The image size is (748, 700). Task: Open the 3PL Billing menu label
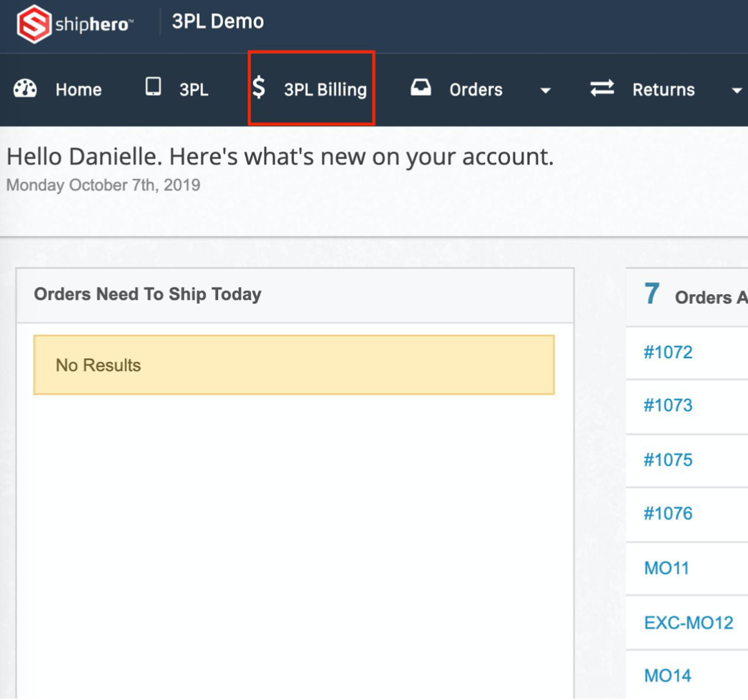click(325, 90)
